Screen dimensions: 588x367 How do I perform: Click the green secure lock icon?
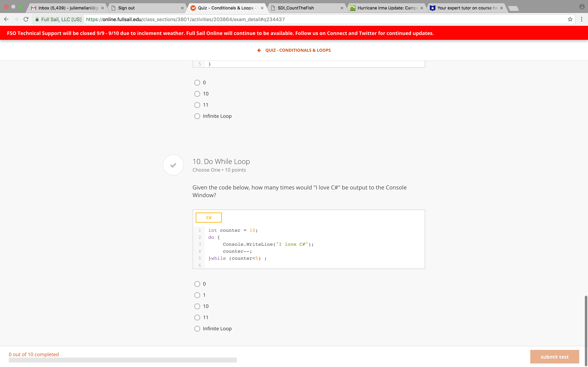(x=37, y=19)
